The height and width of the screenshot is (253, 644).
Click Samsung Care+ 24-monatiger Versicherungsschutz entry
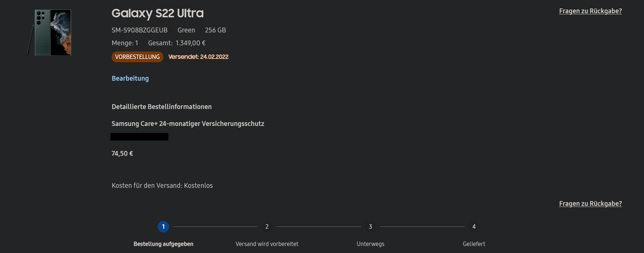[188, 124]
